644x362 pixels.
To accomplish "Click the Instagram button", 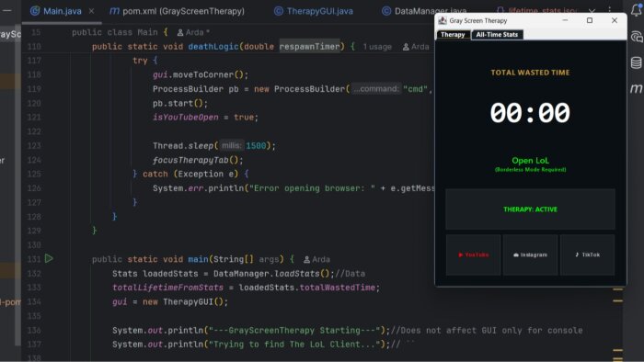I will coord(530,255).
